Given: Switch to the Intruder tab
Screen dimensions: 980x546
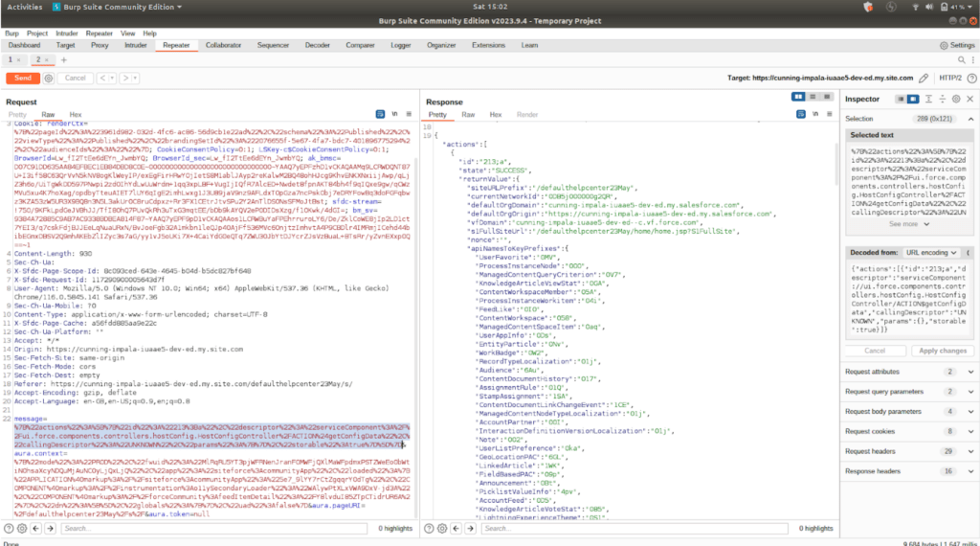Looking at the screenshot, I should pos(135,45).
